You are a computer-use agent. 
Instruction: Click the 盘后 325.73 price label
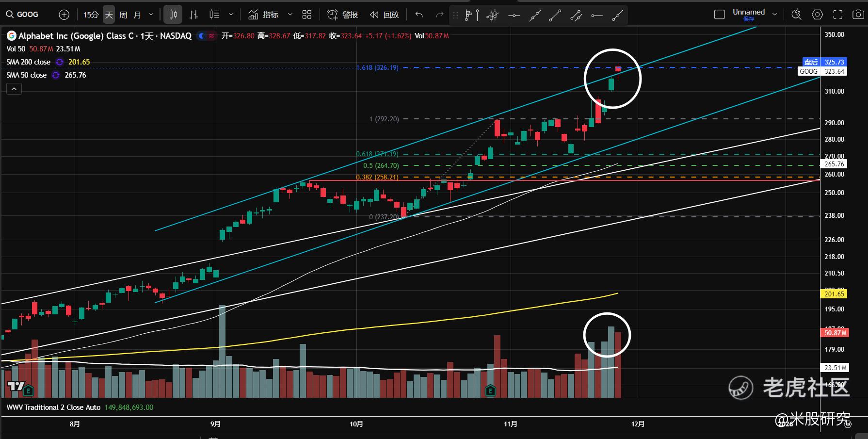pos(824,62)
